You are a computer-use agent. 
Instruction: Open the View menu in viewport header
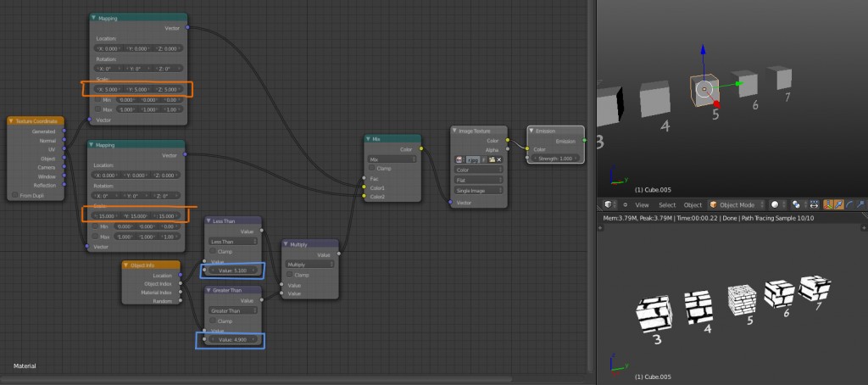(643, 205)
